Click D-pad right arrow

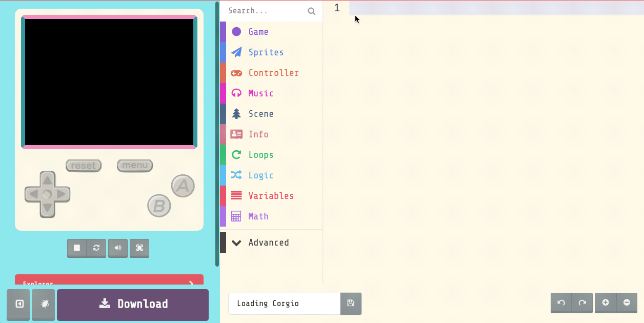click(x=62, y=194)
